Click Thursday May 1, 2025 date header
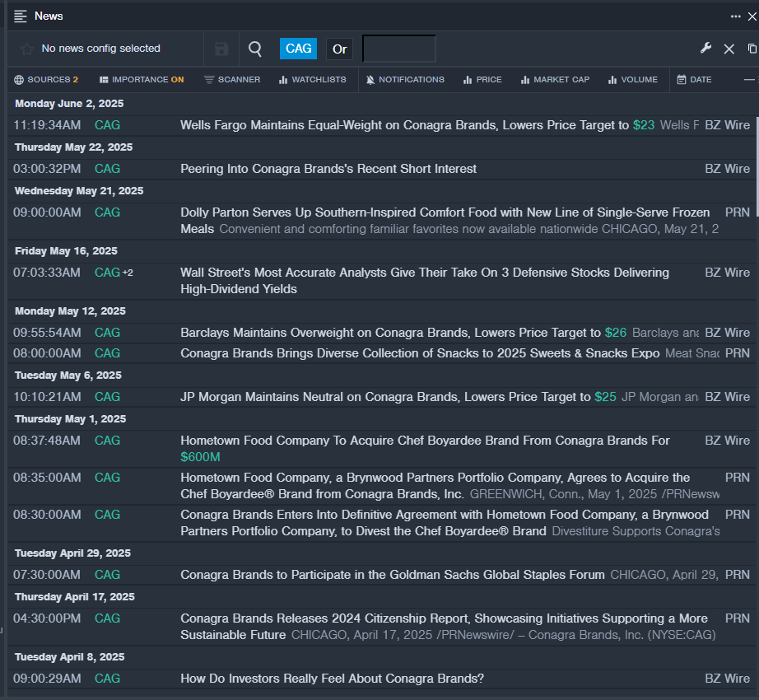 (70, 419)
